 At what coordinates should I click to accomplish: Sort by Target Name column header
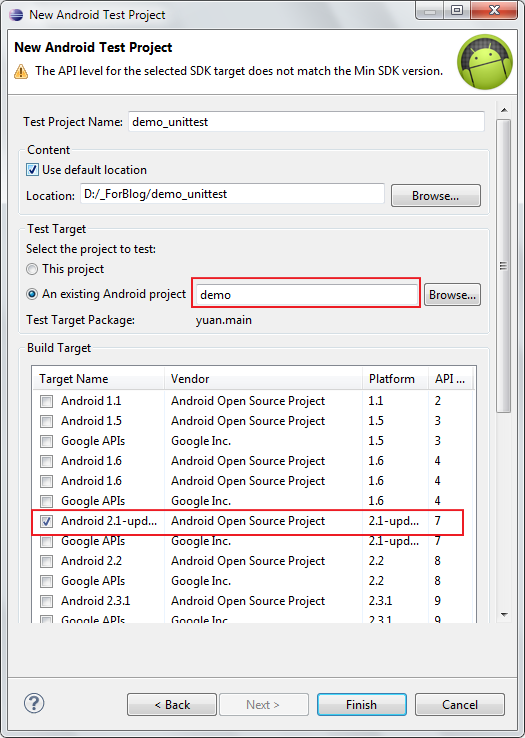98,379
